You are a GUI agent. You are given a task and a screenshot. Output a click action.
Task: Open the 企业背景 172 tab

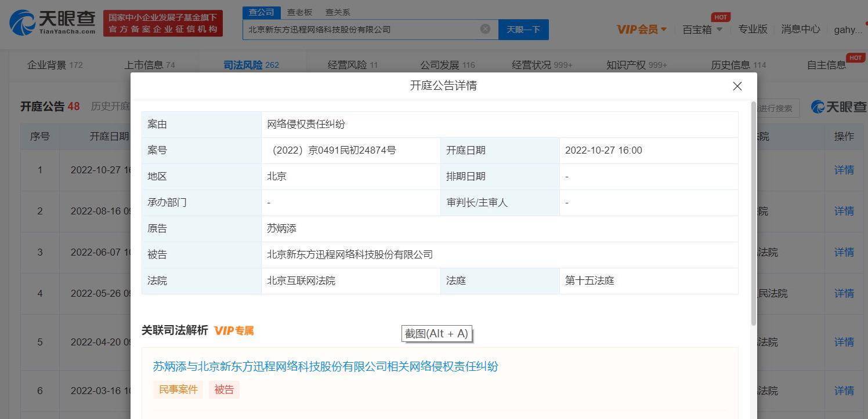55,65
